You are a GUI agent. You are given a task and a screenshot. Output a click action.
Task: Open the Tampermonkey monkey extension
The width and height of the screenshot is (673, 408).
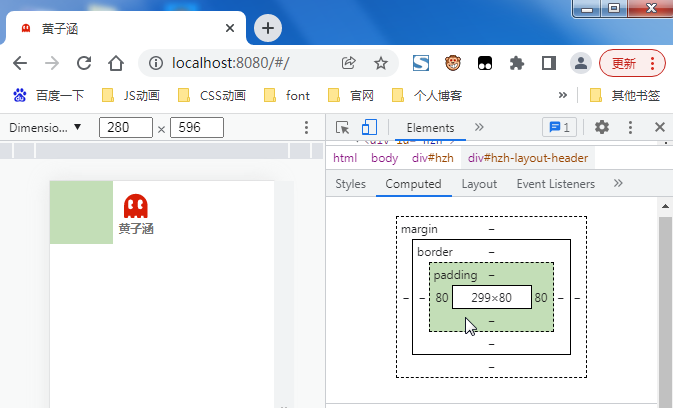click(453, 63)
